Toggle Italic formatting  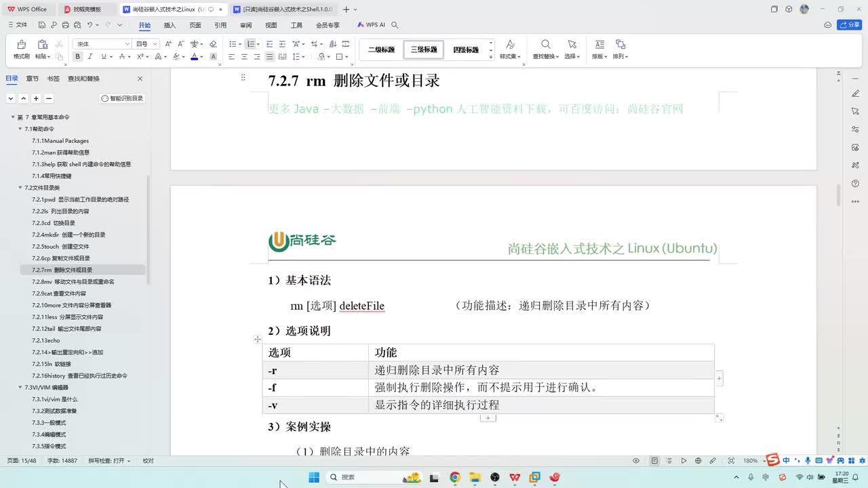click(90, 57)
